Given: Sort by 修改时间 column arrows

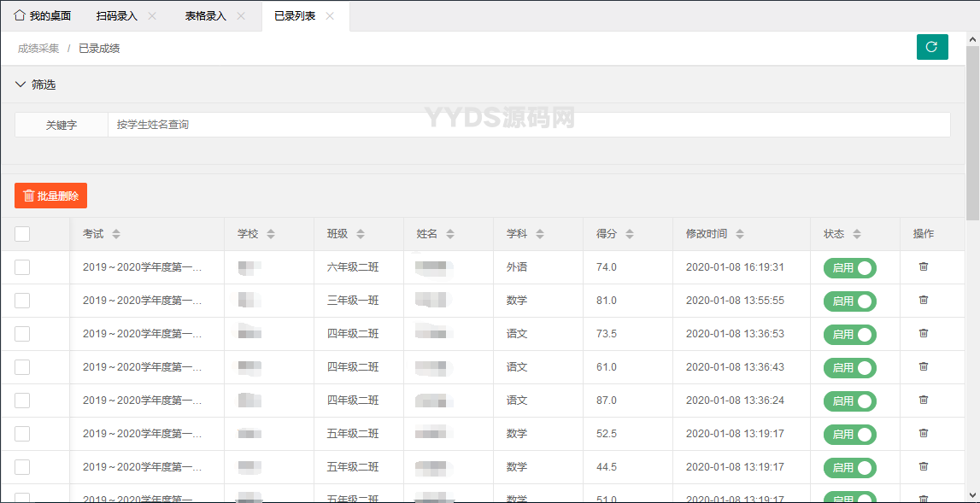Looking at the screenshot, I should pos(740,234).
